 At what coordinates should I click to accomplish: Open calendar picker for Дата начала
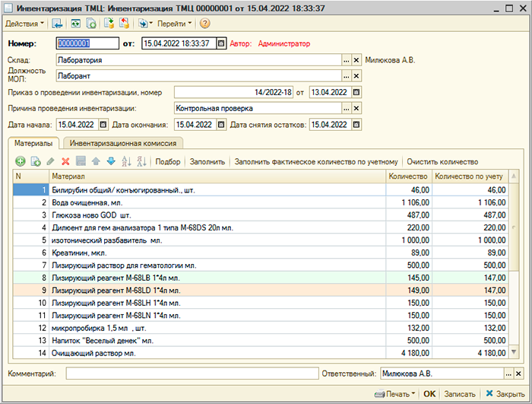[x=102, y=125]
